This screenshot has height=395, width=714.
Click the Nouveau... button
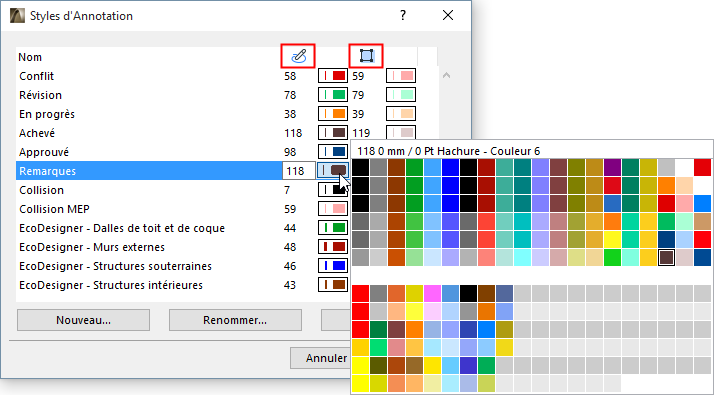[x=83, y=320]
